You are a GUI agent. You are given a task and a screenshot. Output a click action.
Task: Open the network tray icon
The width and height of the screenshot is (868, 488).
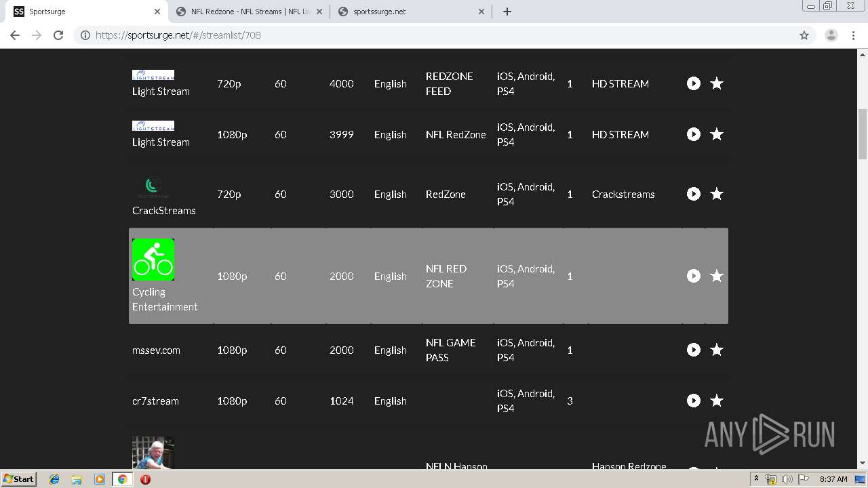771,479
